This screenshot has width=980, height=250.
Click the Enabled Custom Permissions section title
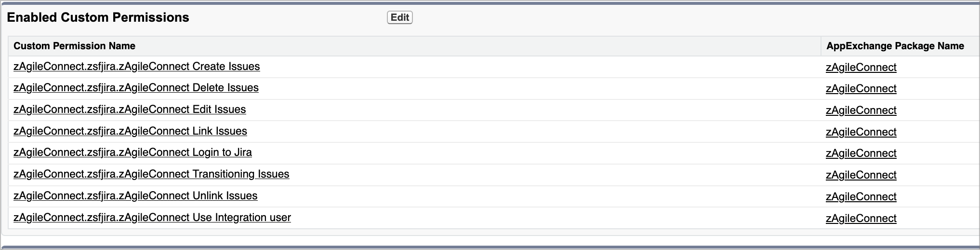point(98,17)
